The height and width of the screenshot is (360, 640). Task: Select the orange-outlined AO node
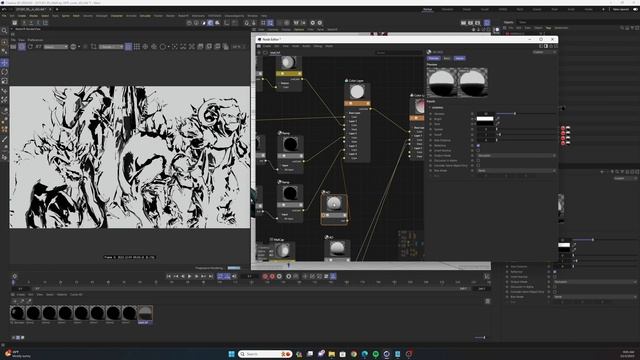pyautogui.click(x=334, y=208)
